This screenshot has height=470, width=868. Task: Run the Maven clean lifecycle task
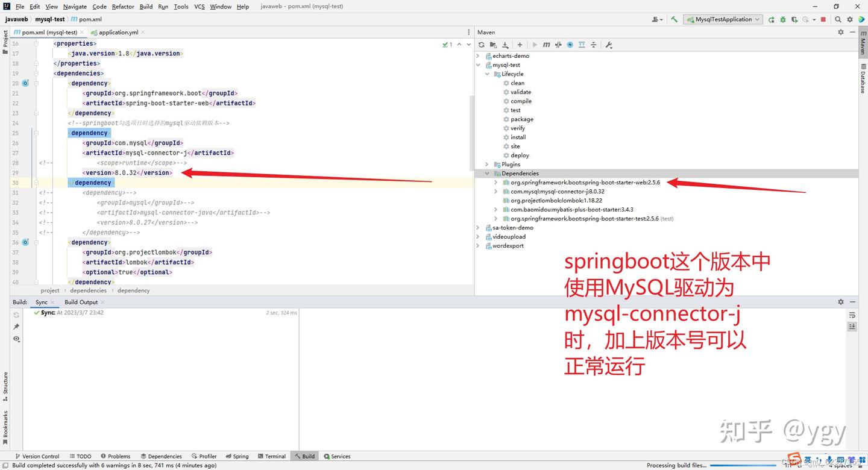click(517, 83)
